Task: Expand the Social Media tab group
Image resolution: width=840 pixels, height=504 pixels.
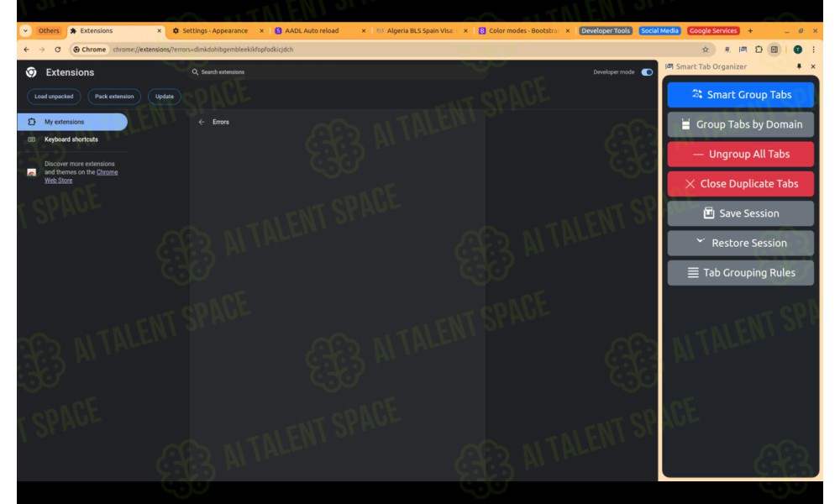Action: [659, 31]
